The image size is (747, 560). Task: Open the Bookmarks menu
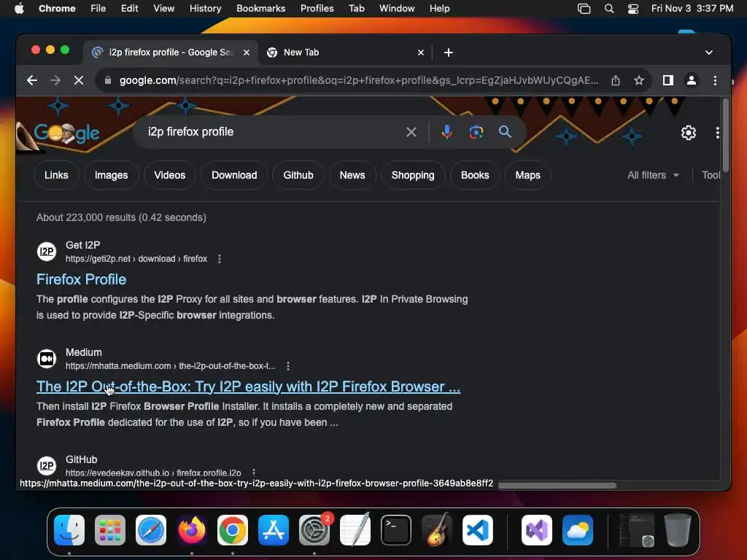coord(260,9)
